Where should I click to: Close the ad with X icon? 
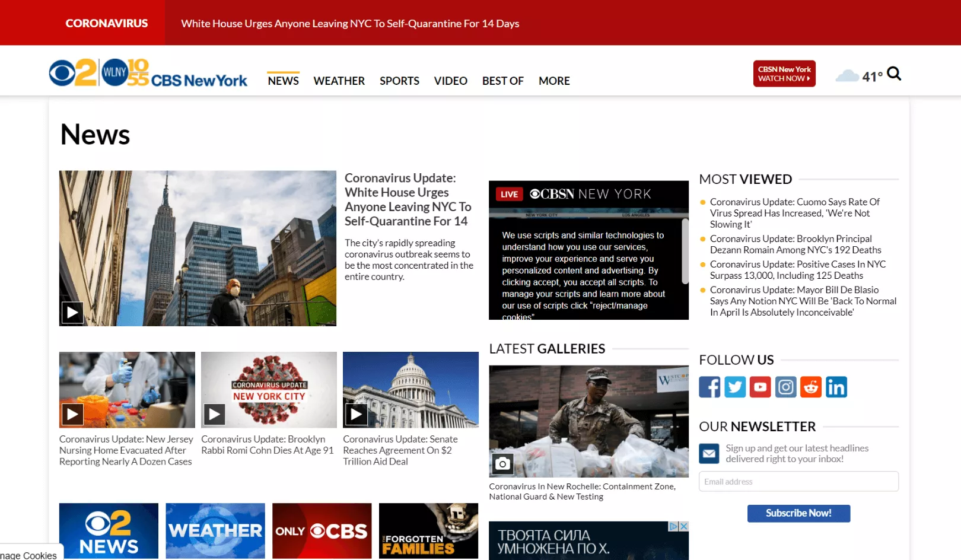tap(684, 526)
